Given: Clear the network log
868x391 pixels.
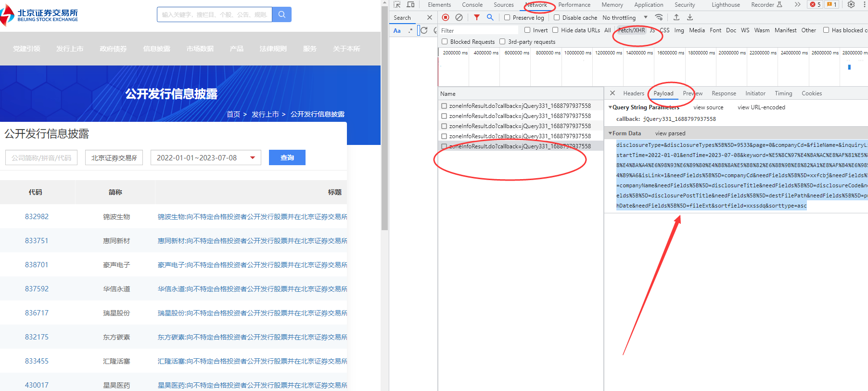Looking at the screenshot, I should click(x=459, y=17).
